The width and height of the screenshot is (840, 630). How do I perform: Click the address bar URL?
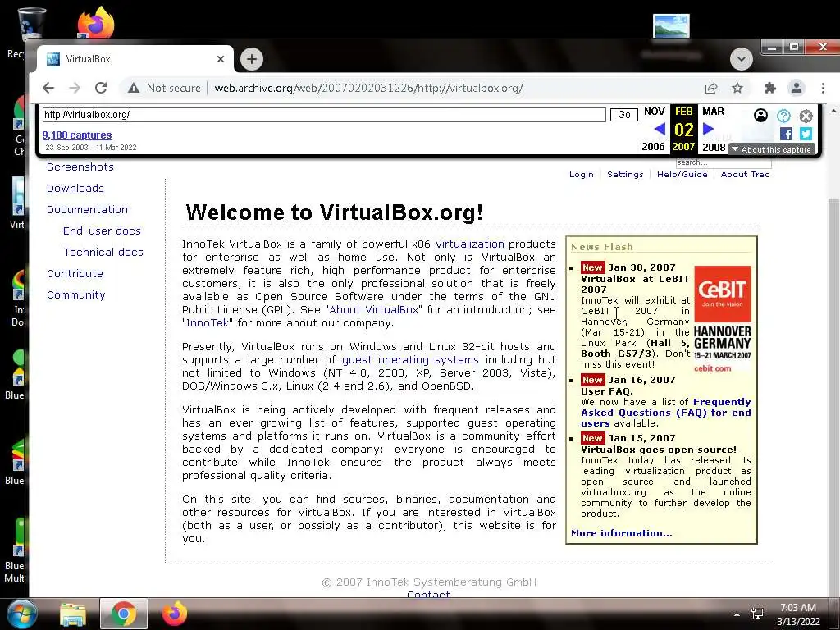pyautogui.click(x=368, y=88)
